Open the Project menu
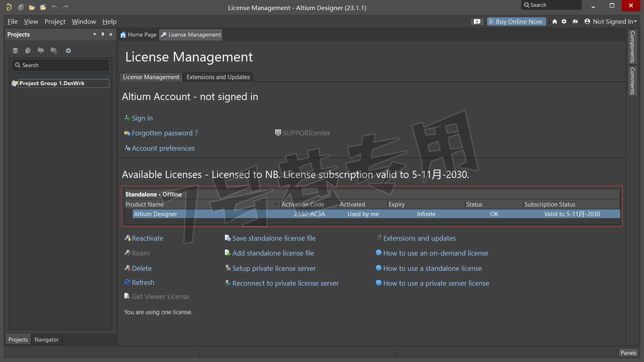 point(55,22)
